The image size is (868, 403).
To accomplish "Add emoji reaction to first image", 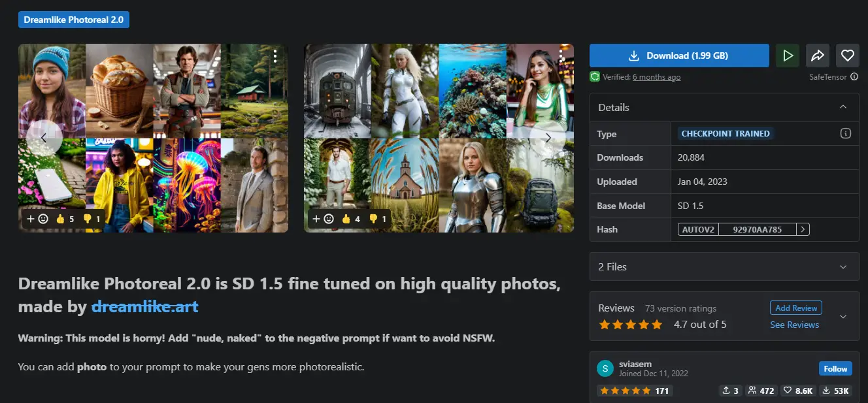I will (38, 219).
